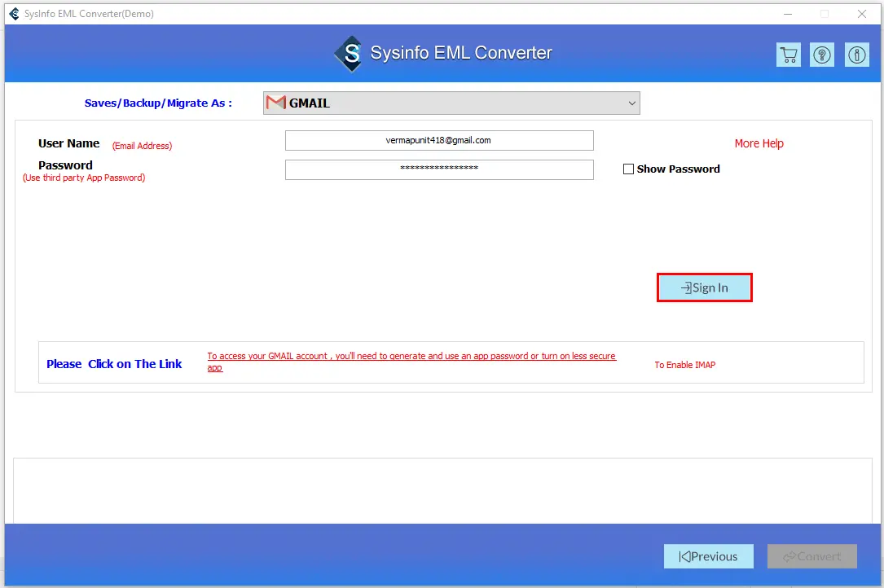Minimize the SysInfo EML Converter window
884x588 pixels.
pyautogui.click(x=788, y=14)
